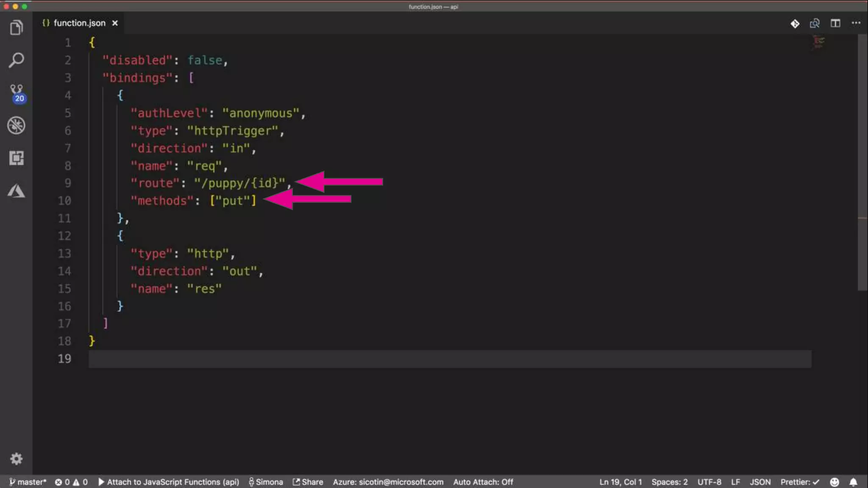
Task: Select the function.json editor tab
Action: click(79, 23)
